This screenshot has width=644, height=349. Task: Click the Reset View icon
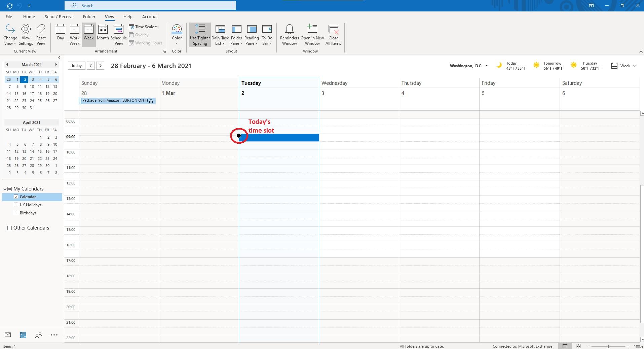[x=41, y=35]
